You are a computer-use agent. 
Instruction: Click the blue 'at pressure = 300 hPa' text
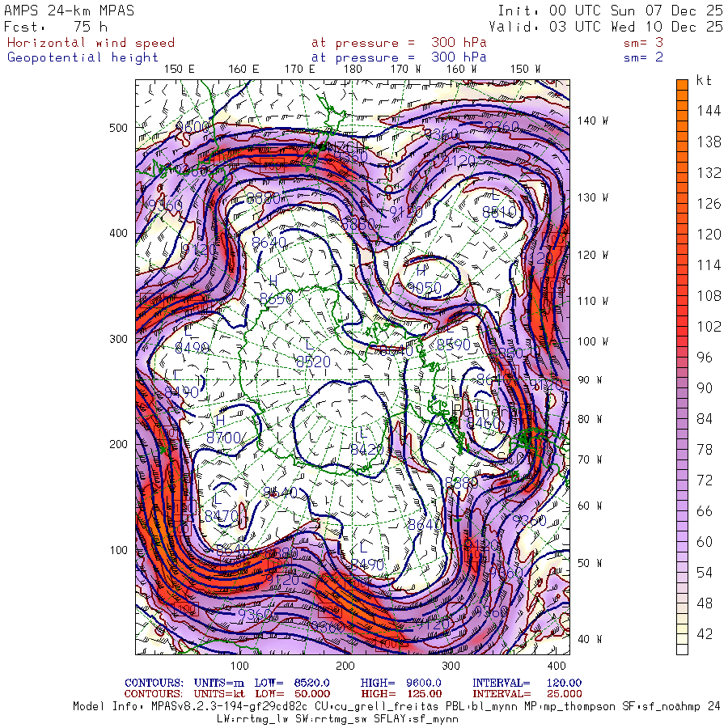399,57
